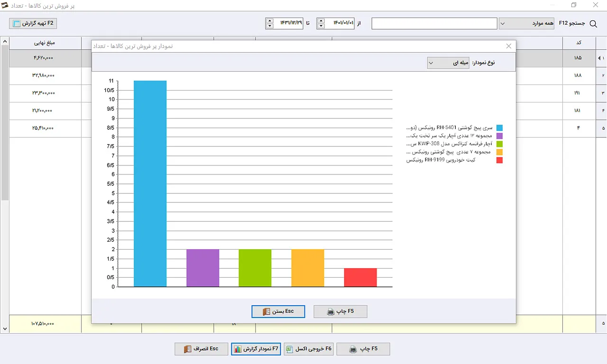Click the printer icon in dialog
Viewport: 607px width, 364px height.
pos(331,312)
